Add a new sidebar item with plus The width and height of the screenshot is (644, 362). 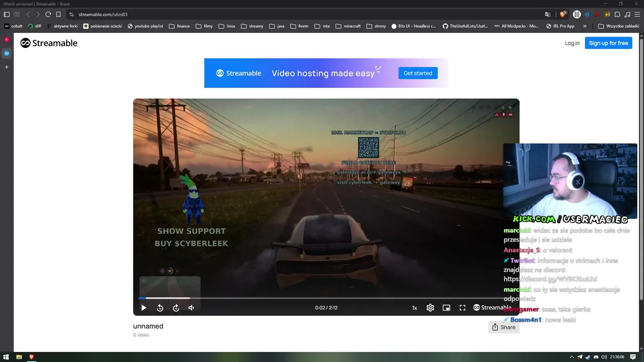(x=7, y=67)
